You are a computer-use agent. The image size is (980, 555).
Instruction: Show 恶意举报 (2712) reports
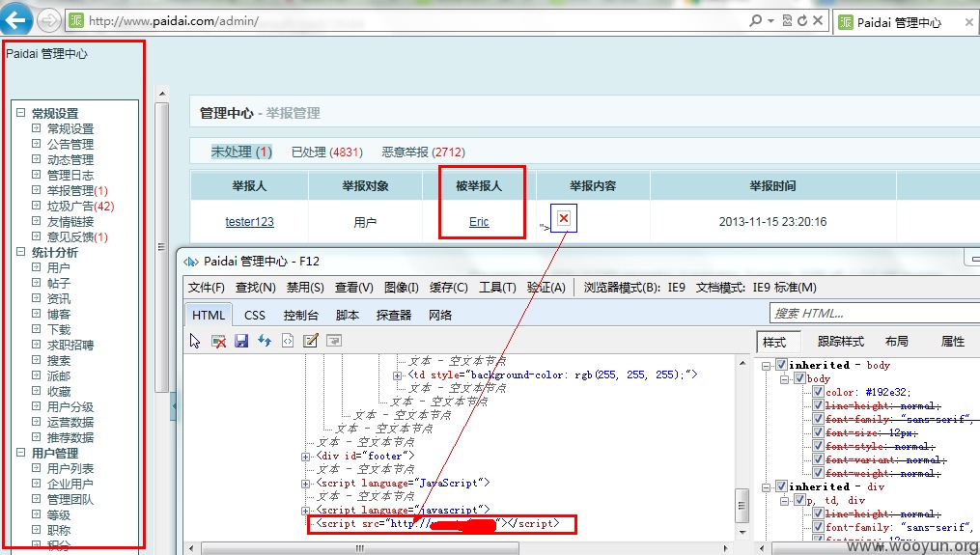point(423,152)
